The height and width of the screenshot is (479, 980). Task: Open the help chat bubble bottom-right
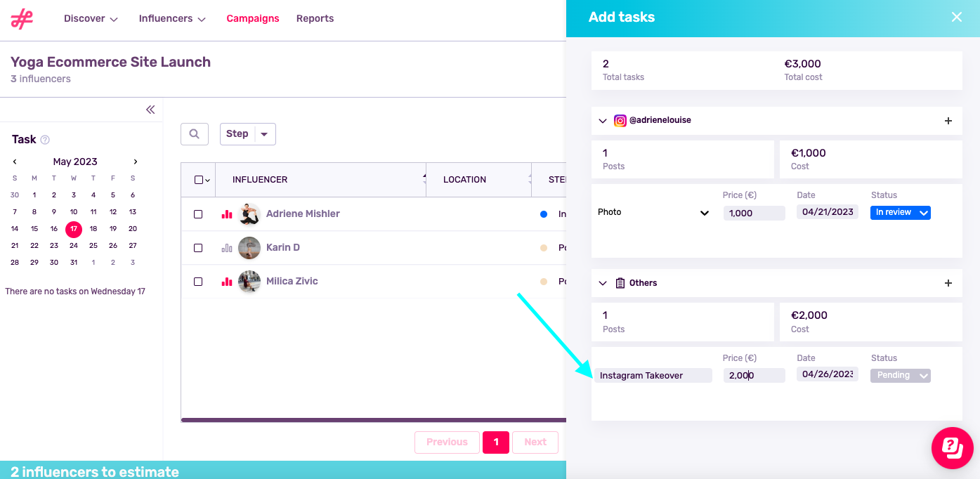click(952, 448)
